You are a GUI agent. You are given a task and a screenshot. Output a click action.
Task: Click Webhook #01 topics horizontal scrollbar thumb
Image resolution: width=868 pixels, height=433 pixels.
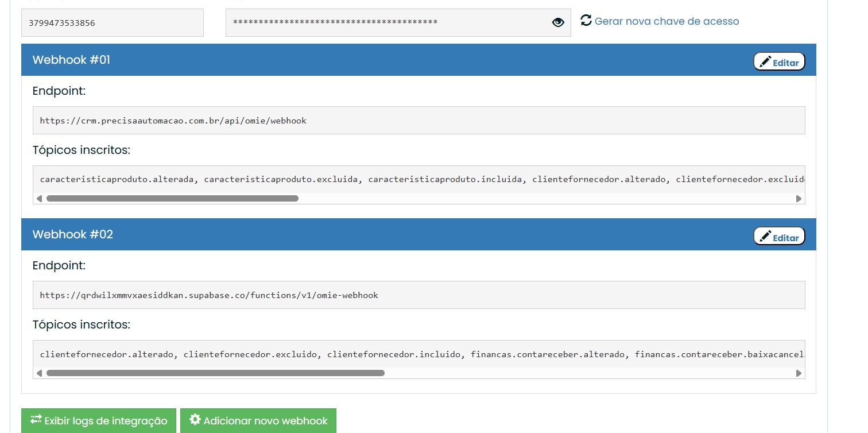point(172,199)
